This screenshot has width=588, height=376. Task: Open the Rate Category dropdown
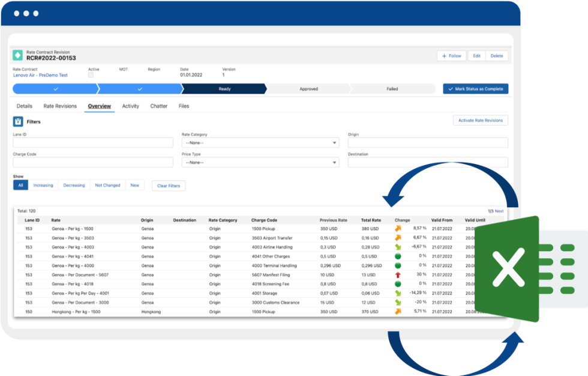[334, 142]
